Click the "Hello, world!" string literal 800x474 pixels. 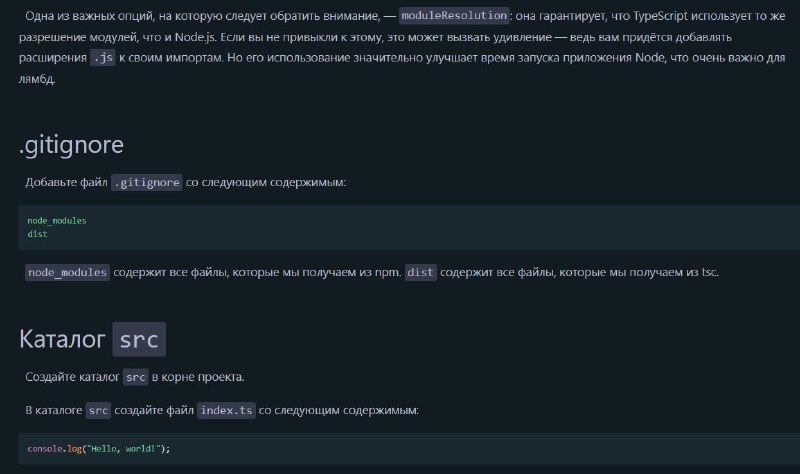pyautogui.click(x=124, y=448)
